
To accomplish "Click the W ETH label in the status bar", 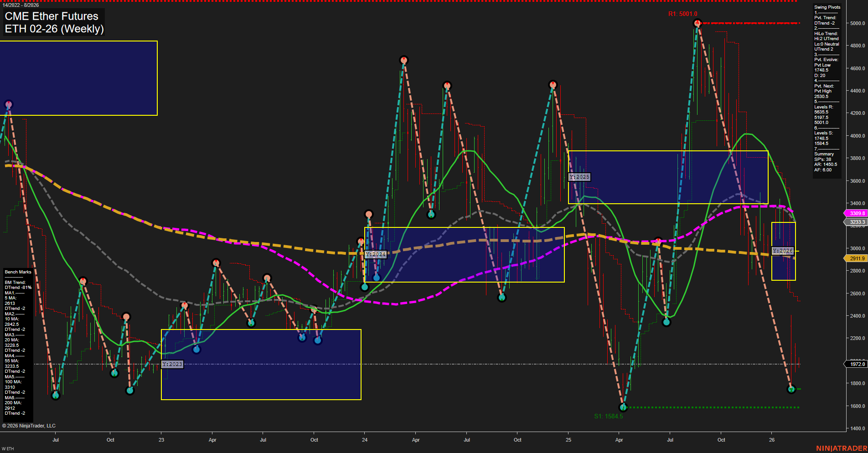I will tap(8, 448).
